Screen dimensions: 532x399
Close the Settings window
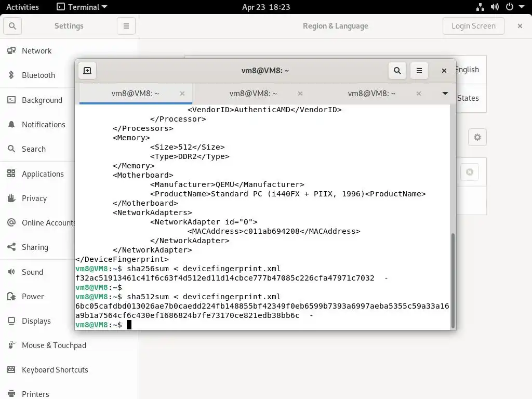(520, 26)
